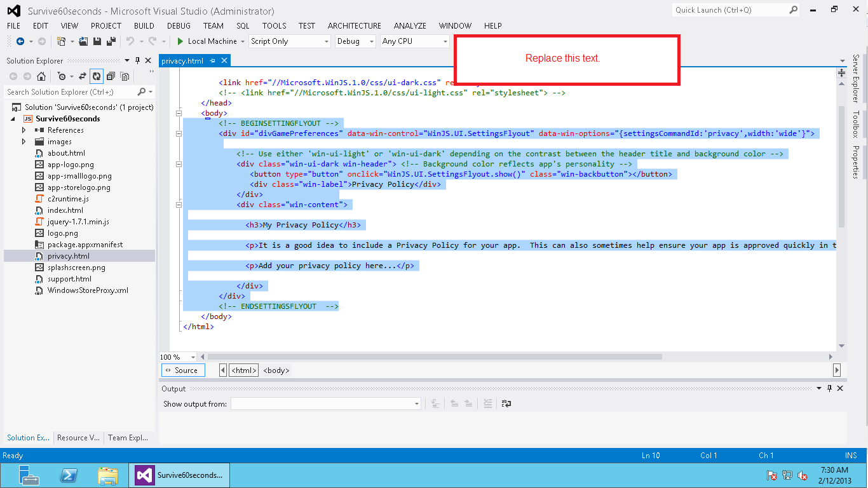The width and height of the screenshot is (868, 488).
Task: Click the Save All toolbar icon
Action: 111,41
